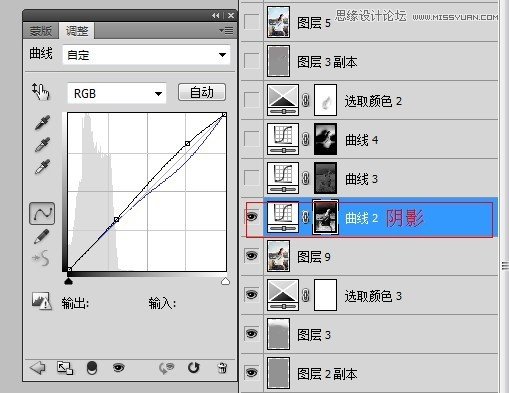The image size is (509, 393).
Task: Click curves adjustment icon of 曲线 4
Action: pos(283,139)
